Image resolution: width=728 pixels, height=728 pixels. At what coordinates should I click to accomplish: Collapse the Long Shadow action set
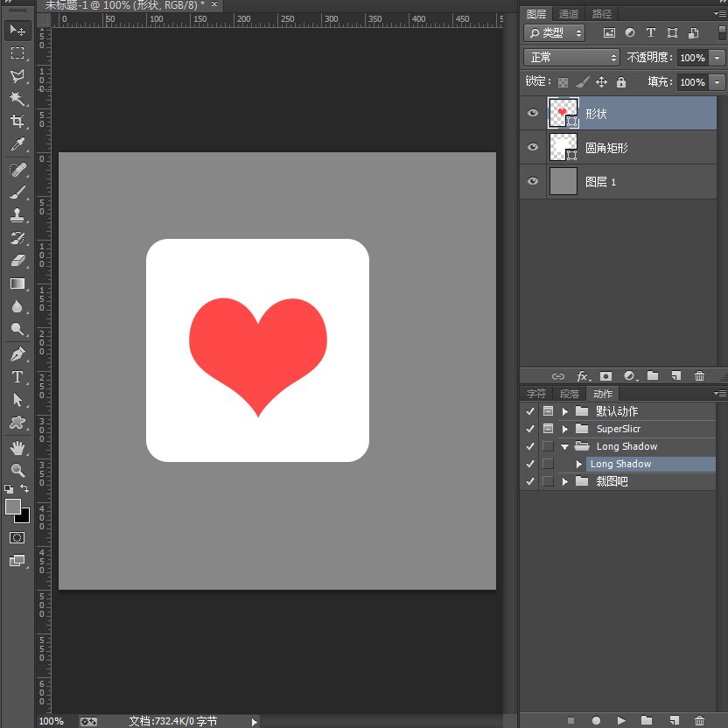pyautogui.click(x=564, y=446)
